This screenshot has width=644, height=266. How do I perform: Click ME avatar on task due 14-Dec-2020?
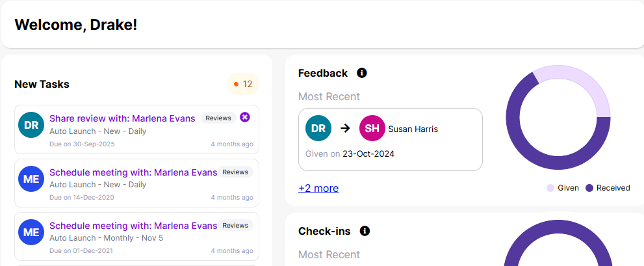31,179
